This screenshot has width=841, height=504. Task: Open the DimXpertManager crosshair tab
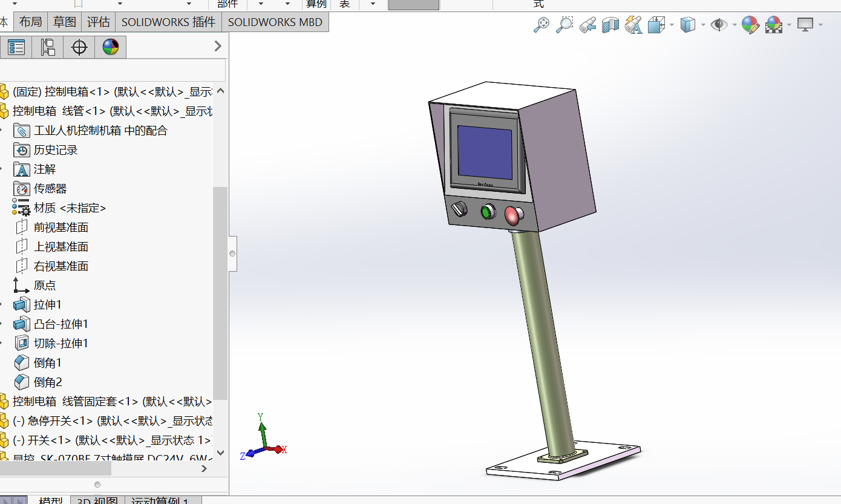[79, 47]
